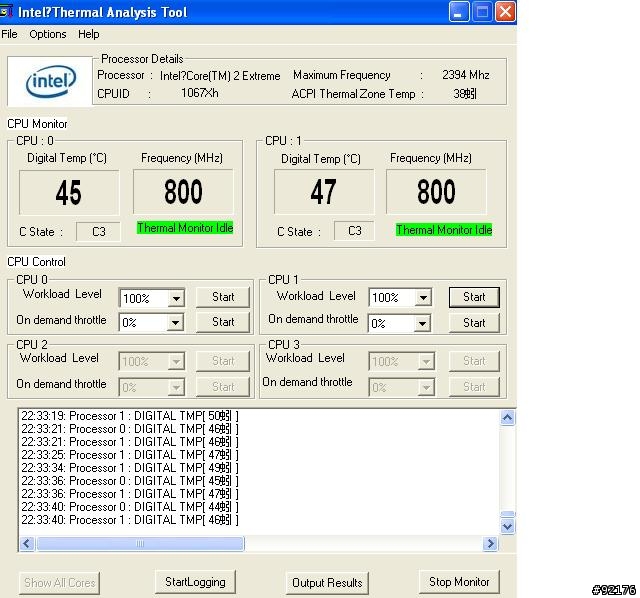Click the horizontal scrollbar thumb in log
This screenshot has height=598, width=640.
140,543
